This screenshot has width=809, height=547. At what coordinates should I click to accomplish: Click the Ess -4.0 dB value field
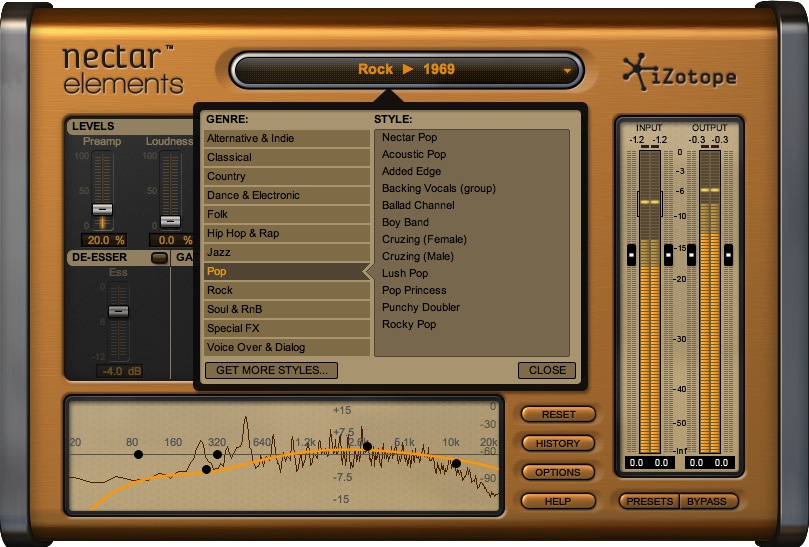(x=121, y=371)
